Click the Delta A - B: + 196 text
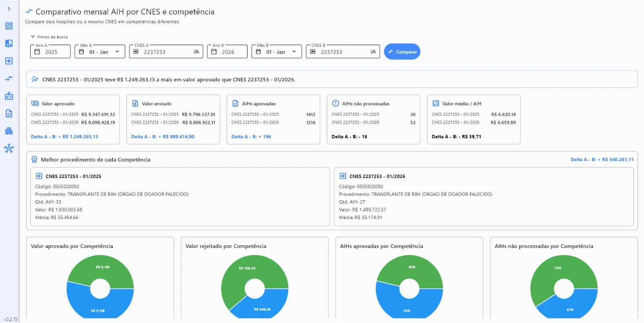The width and height of the screenshot is (644, 323). tap(251, 137)
